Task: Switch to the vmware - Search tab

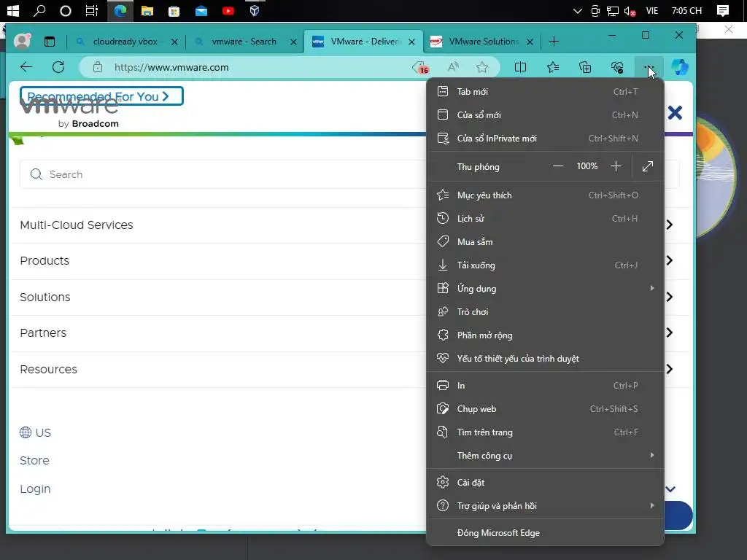Action: [x=244, y=42]
